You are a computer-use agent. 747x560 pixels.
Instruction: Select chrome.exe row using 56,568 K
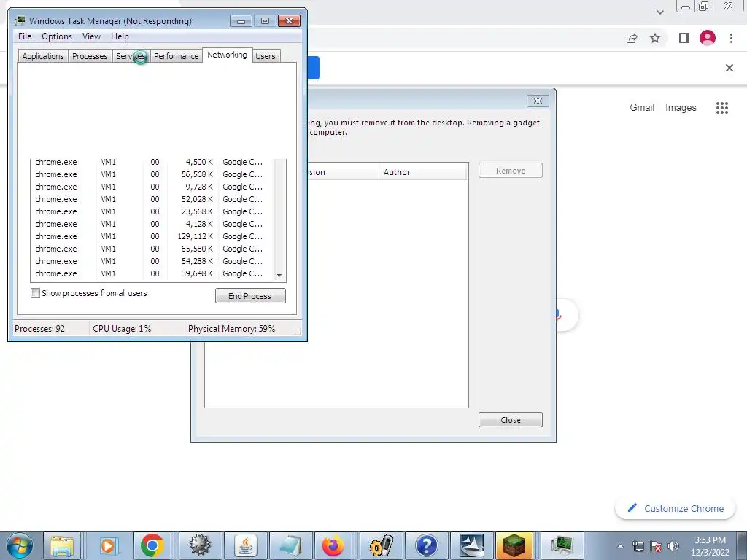click(152, 174)
